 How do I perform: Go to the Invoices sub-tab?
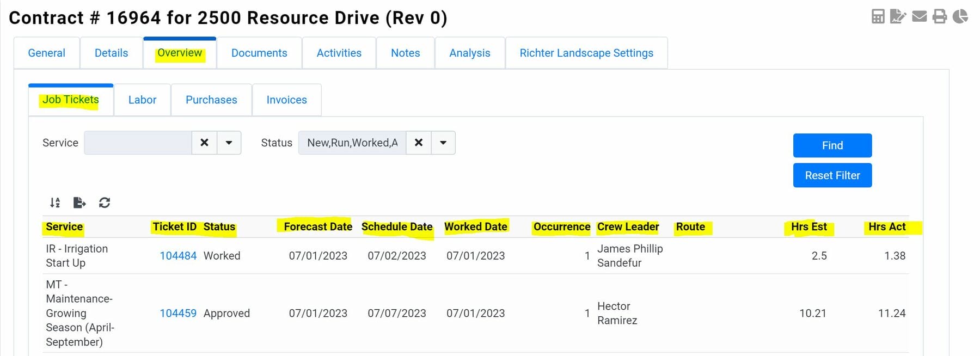click(286, 100)
